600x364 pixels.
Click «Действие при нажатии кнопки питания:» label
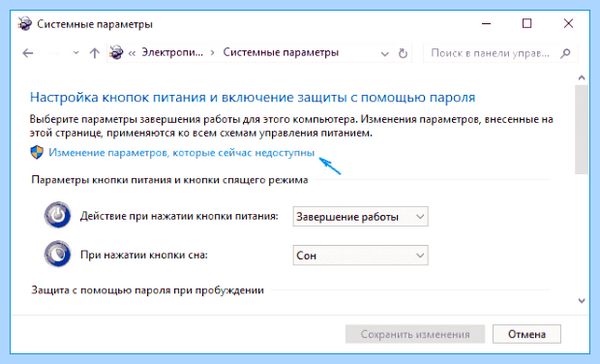(179, 216)
